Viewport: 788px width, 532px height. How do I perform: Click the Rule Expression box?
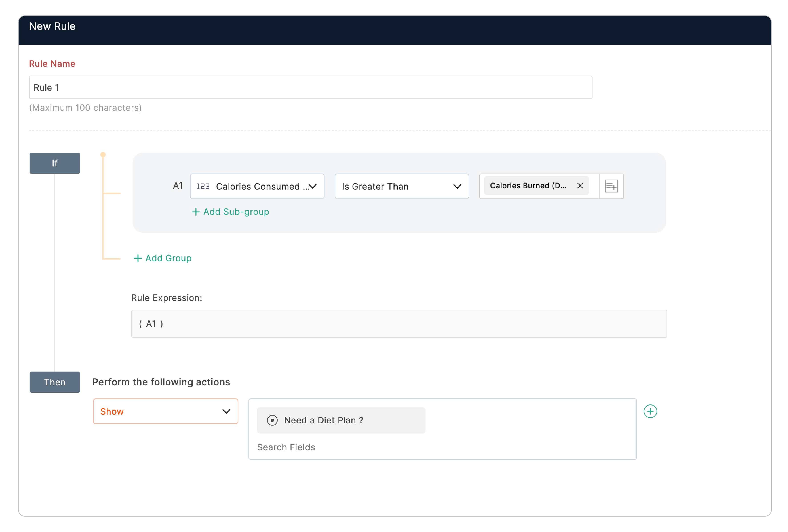point(399,324)
